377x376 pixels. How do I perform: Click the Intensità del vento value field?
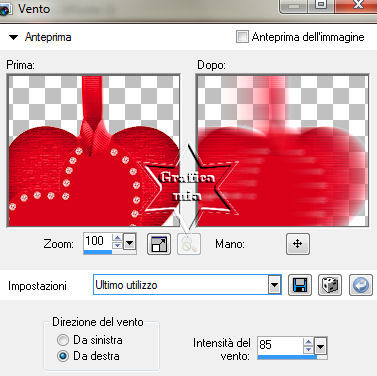coord(280,345)
